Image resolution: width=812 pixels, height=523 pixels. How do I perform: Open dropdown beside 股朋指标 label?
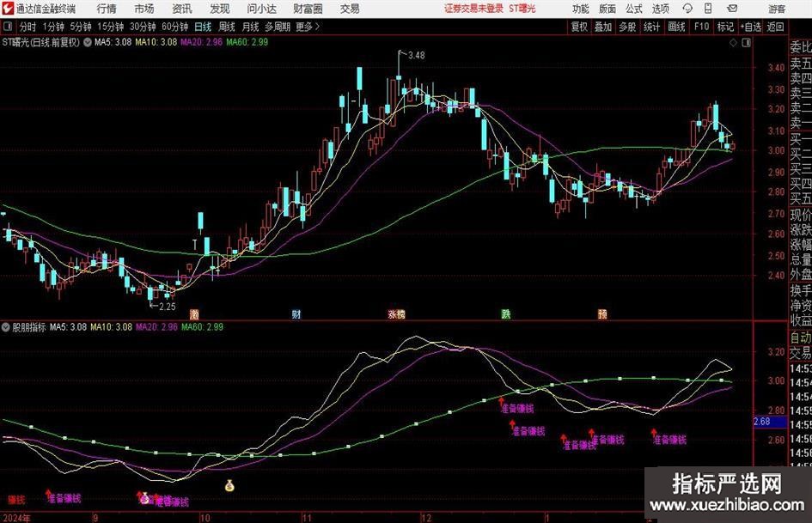pyautogui.click(x=6, y=327)
